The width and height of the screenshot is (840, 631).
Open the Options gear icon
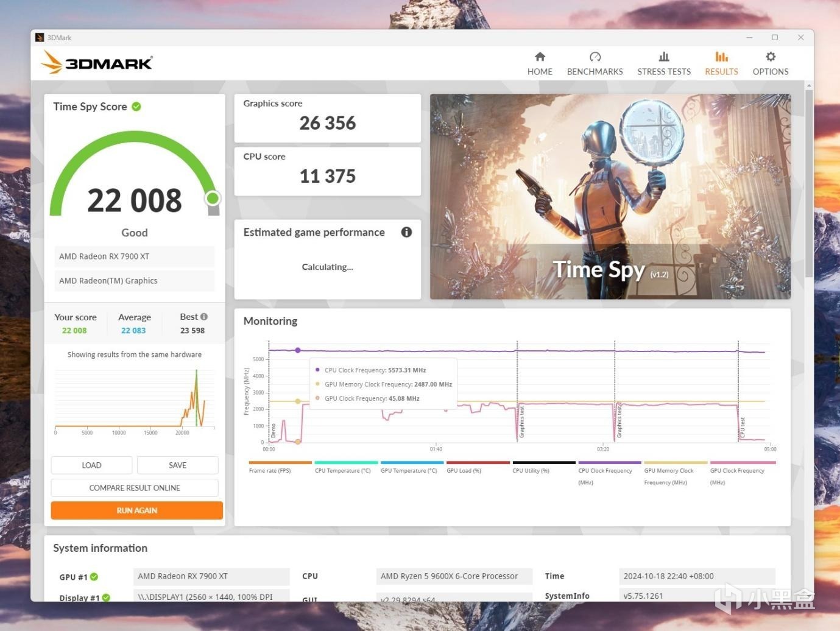[771, 57]
